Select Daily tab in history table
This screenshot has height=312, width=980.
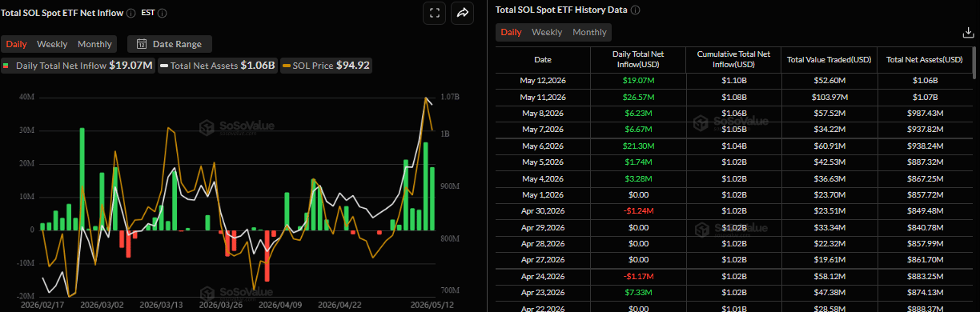point(511,32)
